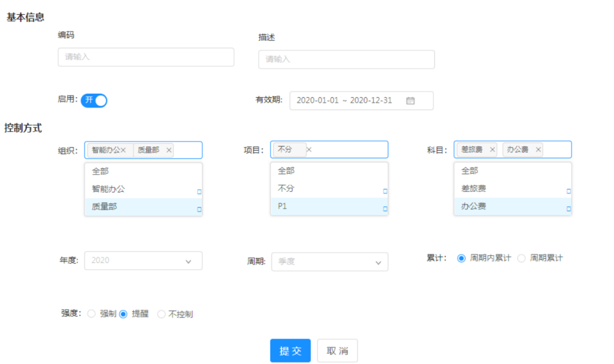Remove the 质量部 tag from 组织

pos(169,150)
